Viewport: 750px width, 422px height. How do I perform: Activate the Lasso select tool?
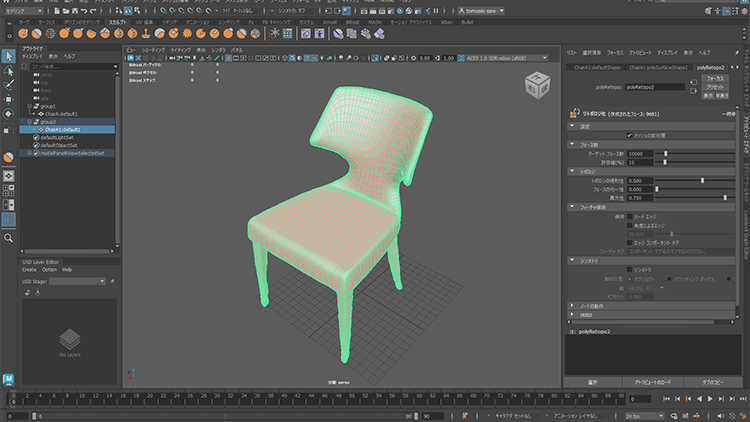click(x=8, y=71)
